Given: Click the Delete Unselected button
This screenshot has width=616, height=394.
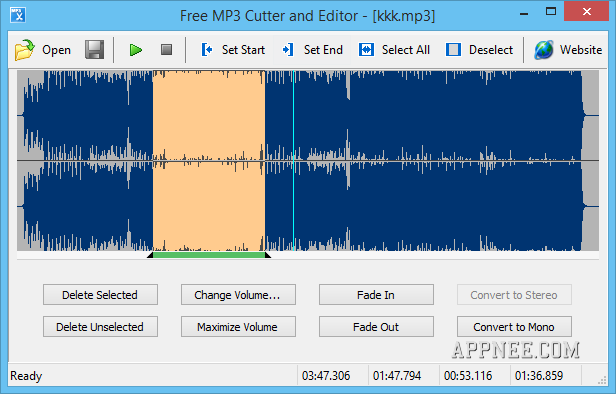Looking at the screenshot, I should (100, 327).
